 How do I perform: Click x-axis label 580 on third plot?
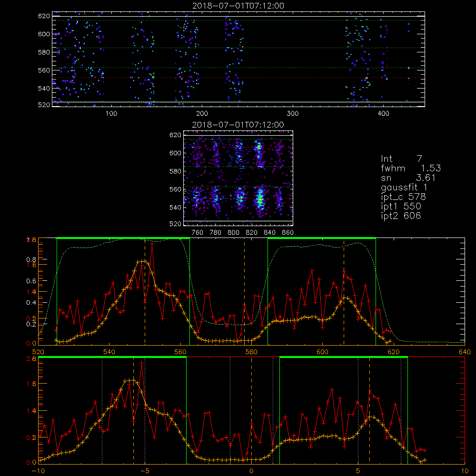coord(251,352)
